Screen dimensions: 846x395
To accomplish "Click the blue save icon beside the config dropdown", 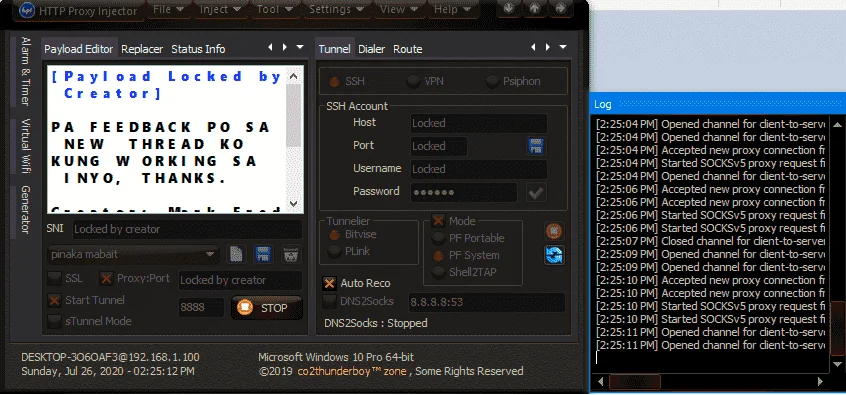I will 263,254.
